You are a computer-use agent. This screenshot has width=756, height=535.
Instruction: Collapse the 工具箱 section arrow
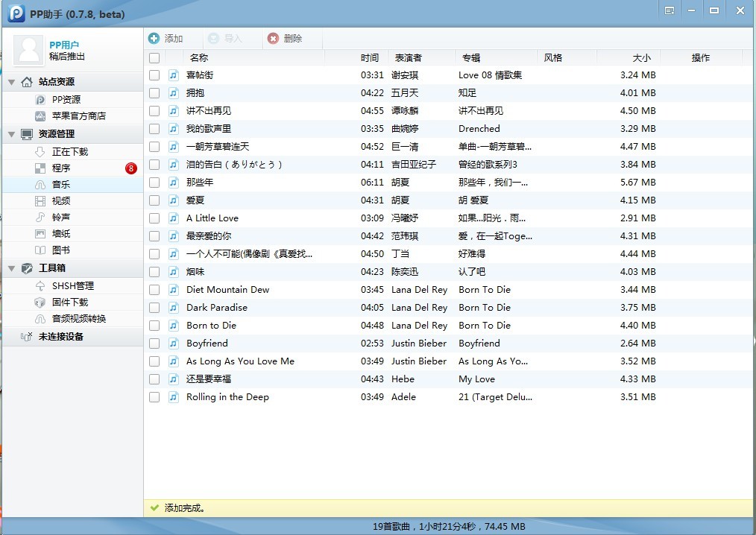click(12, 268)
